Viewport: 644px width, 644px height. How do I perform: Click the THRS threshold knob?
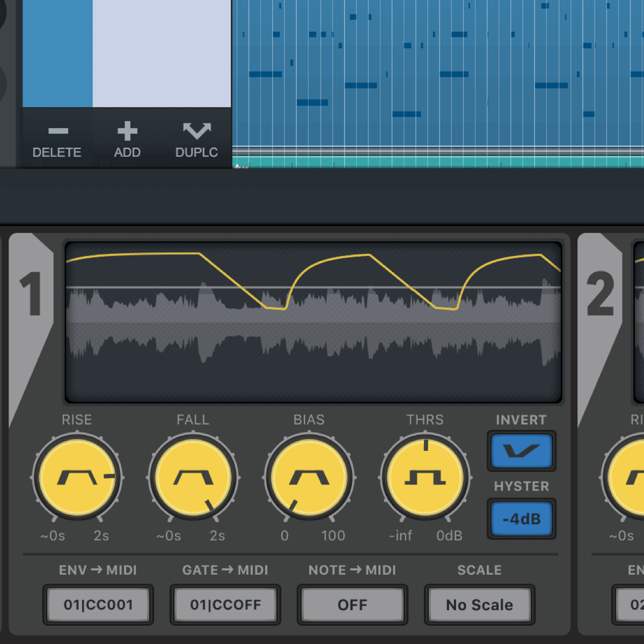425,477
